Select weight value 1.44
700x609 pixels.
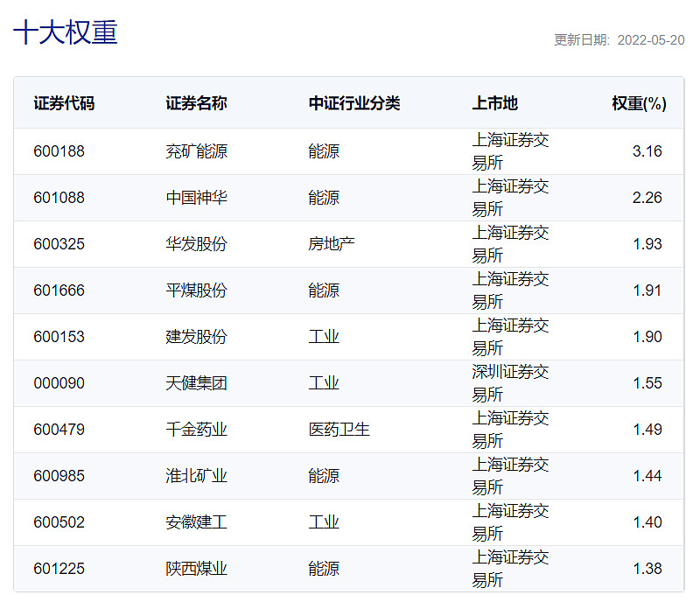point(647,476)
